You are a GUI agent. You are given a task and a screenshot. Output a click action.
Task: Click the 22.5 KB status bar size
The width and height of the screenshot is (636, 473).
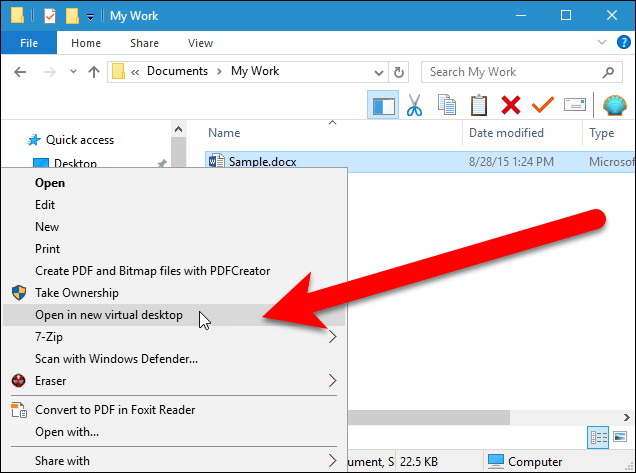coord(419,462)
